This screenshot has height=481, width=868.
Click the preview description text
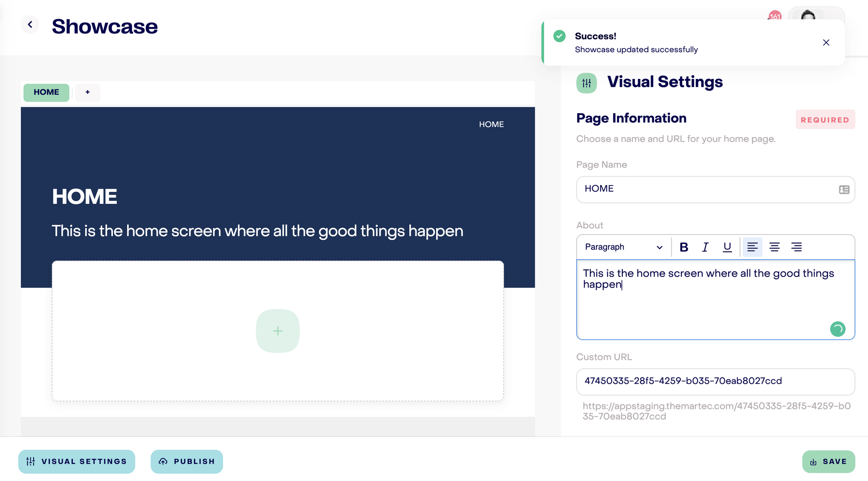(257, 231)
